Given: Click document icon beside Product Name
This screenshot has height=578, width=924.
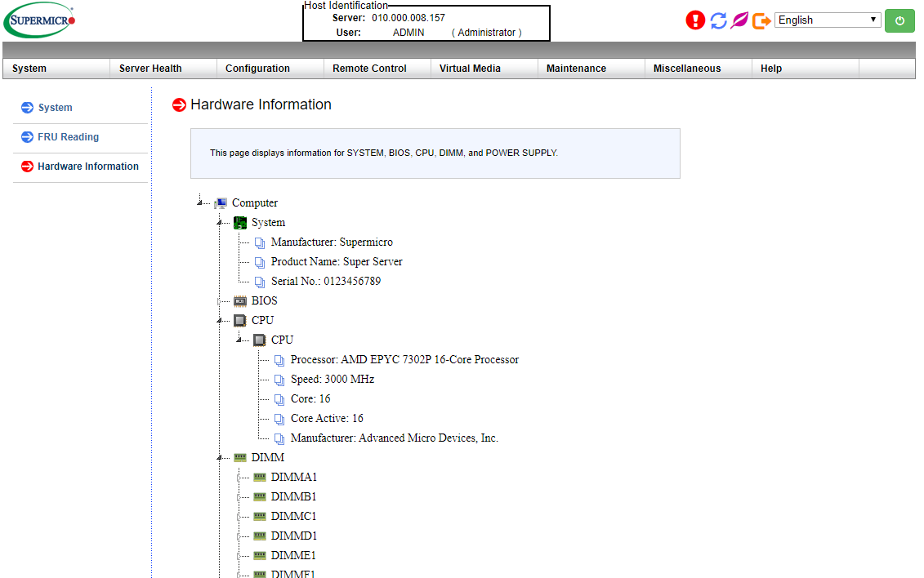Looking at the screenshot, I should coord(260,263).
